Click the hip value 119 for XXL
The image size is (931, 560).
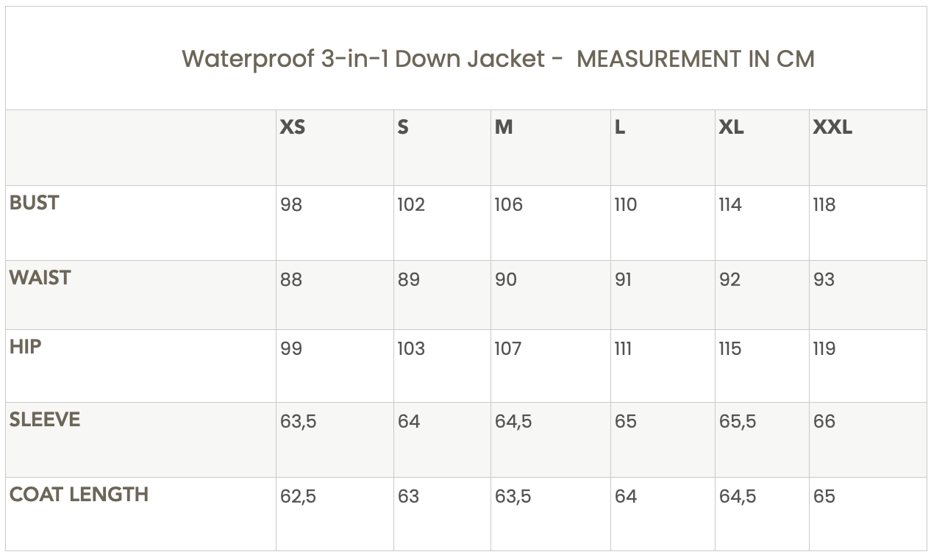[824, 349]
